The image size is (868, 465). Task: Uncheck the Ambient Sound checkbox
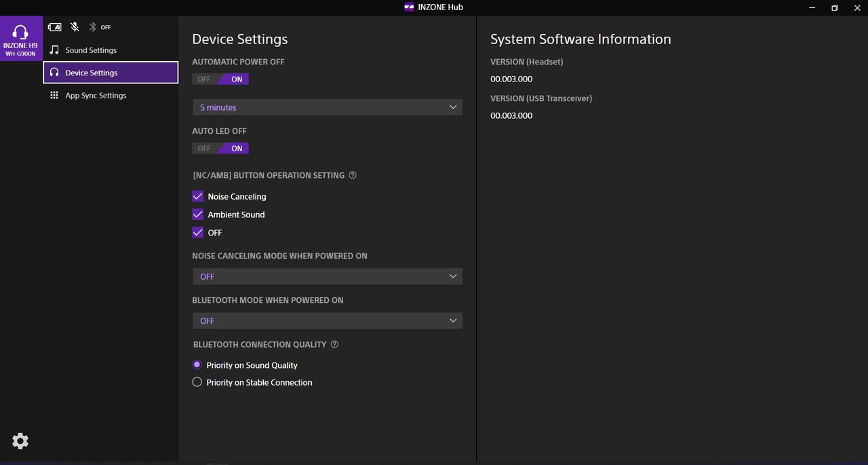(198, 215)
